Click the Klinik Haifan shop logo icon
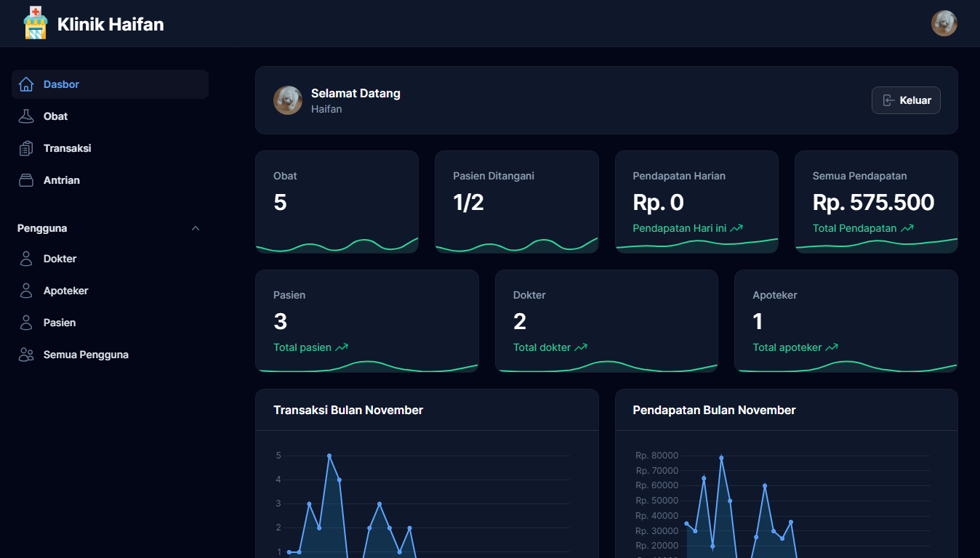The image size is (980, 558). [x=35, y=23]
